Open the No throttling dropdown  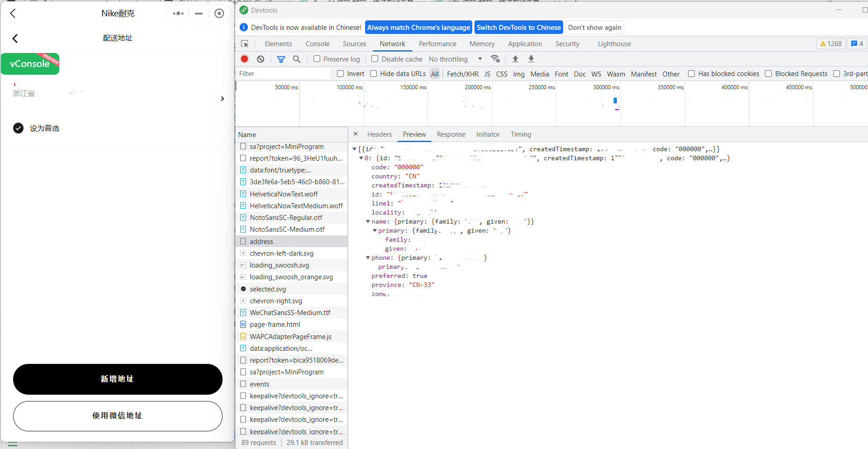[x=455, y=59]
